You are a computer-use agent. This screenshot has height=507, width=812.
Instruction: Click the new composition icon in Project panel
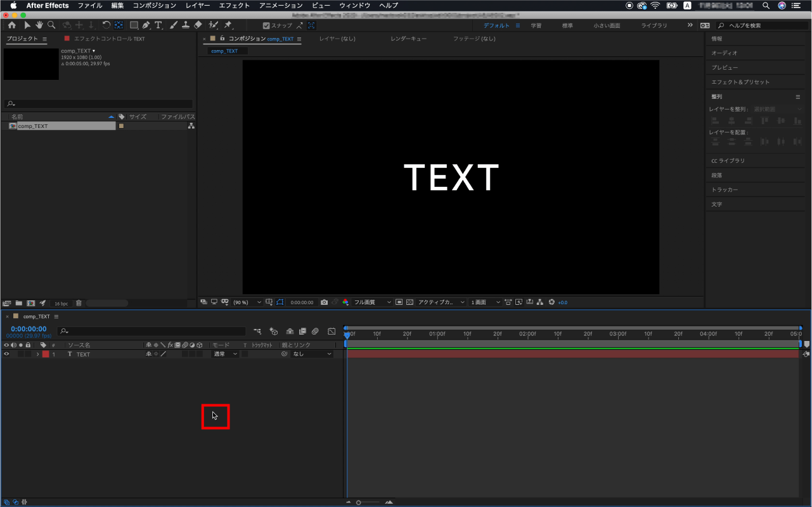tap(30, 304)
